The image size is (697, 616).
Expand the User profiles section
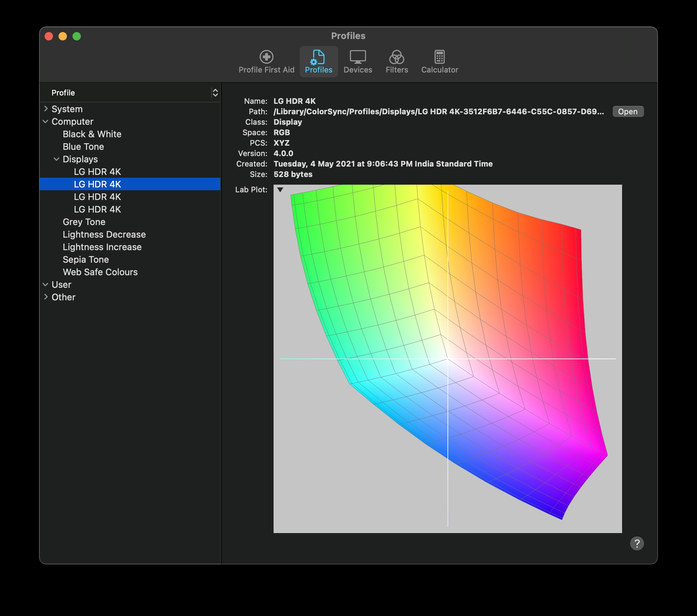46,284
